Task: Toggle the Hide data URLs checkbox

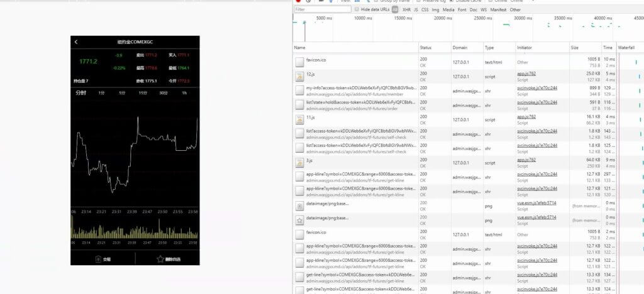Action: [x=357, y=10]
